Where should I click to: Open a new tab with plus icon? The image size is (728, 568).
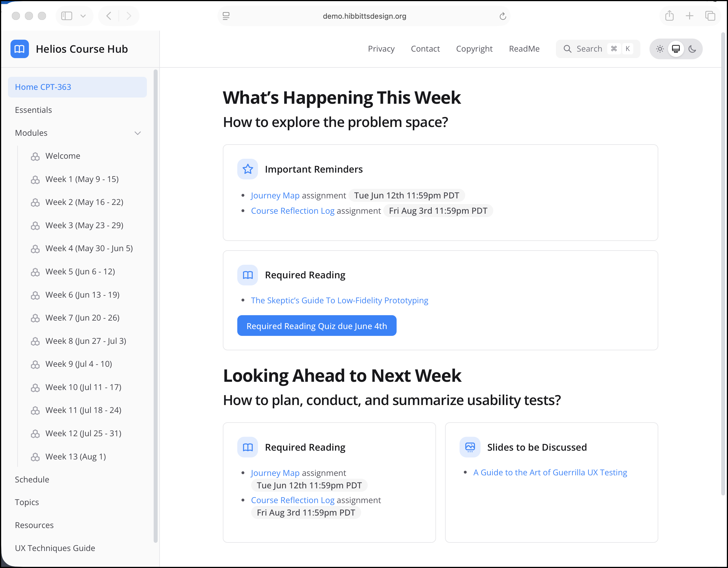689,16
